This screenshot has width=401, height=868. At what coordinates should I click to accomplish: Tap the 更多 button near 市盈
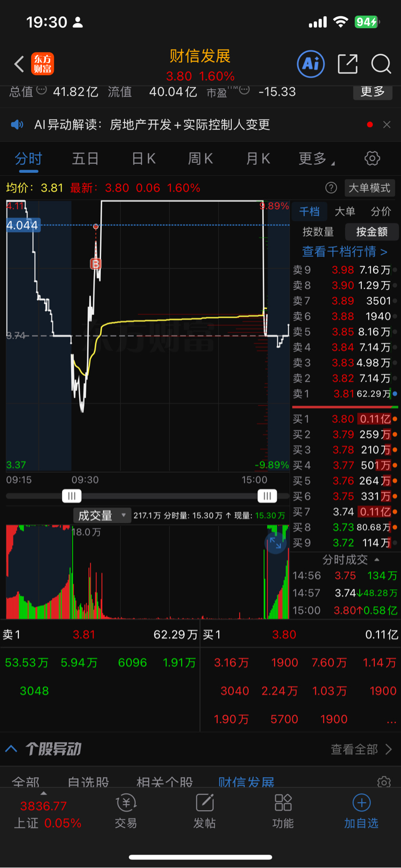click(373, 92)
